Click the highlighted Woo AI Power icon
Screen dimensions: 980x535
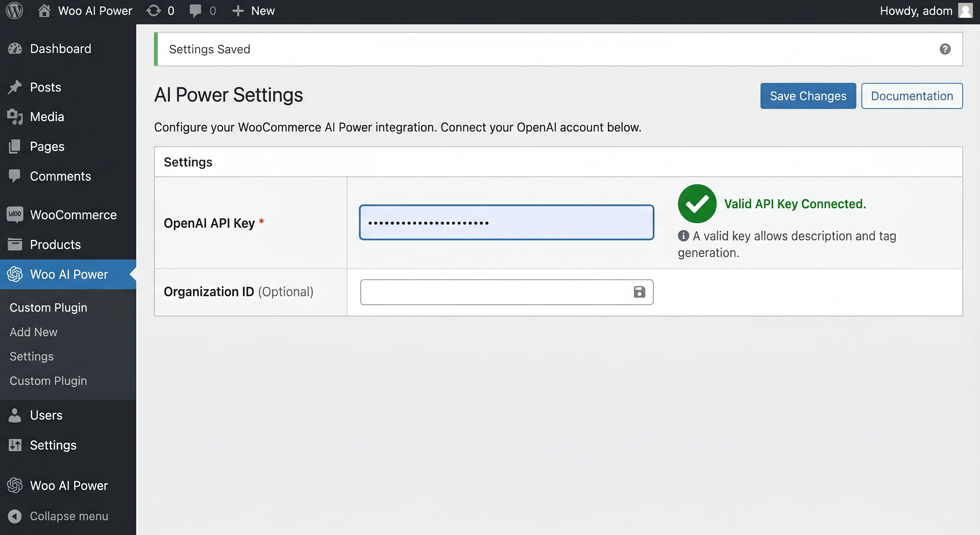coord(15,274)
